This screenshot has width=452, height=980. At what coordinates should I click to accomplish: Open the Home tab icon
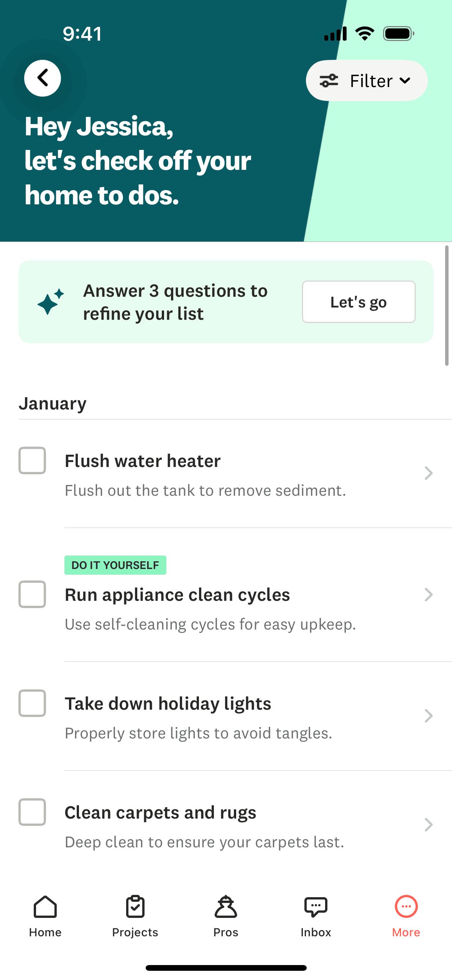tap(45, 907)
